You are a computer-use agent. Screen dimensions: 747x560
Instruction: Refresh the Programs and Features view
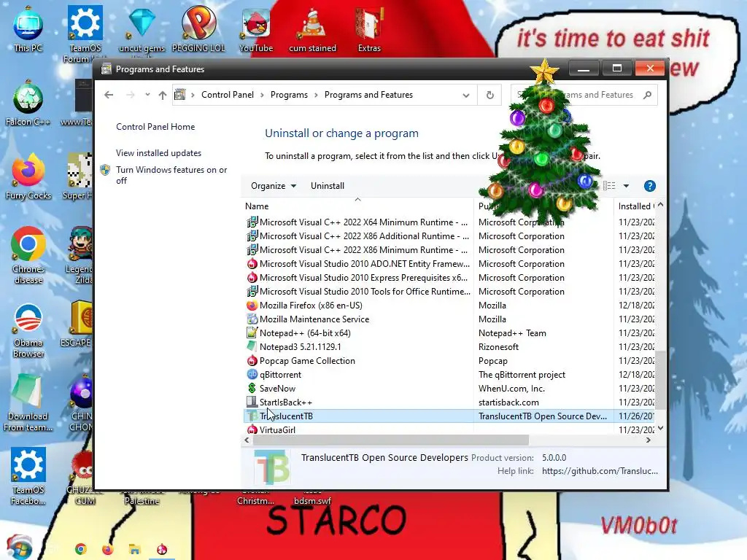click(489, 95)
